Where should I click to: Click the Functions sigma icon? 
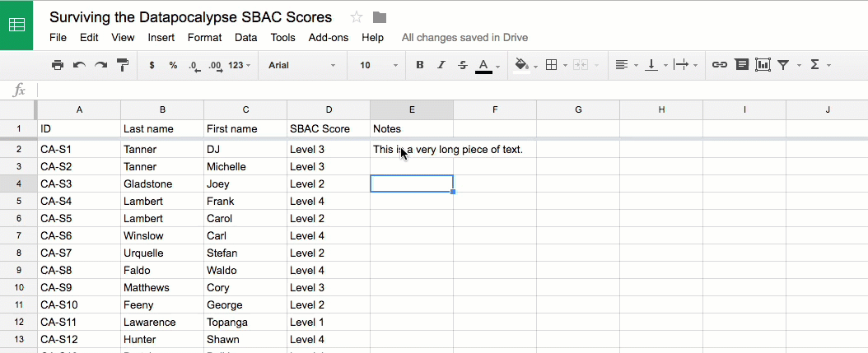click(814, 65)
